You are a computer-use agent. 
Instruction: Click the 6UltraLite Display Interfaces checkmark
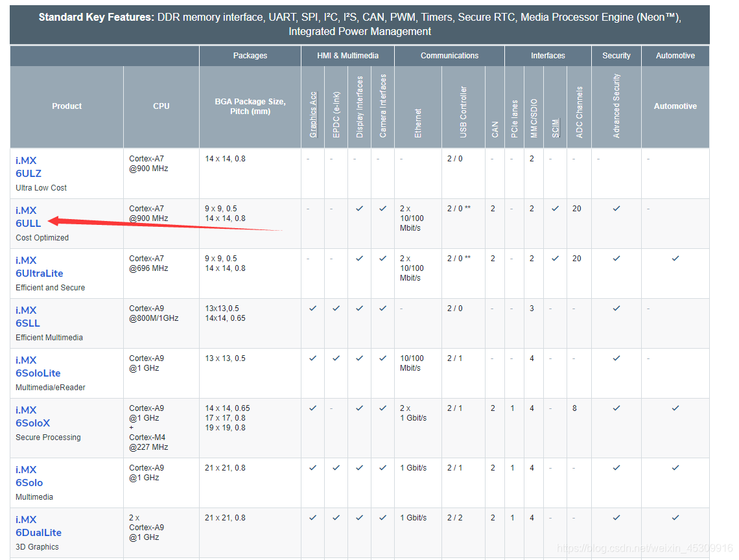pyautogui.click(x=360, y=259)
